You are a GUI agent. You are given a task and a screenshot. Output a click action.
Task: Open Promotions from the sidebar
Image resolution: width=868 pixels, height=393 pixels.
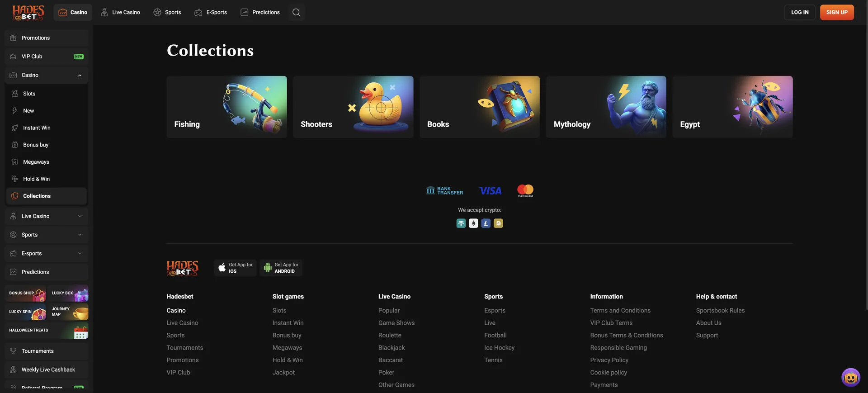click(x=46, y=38)
